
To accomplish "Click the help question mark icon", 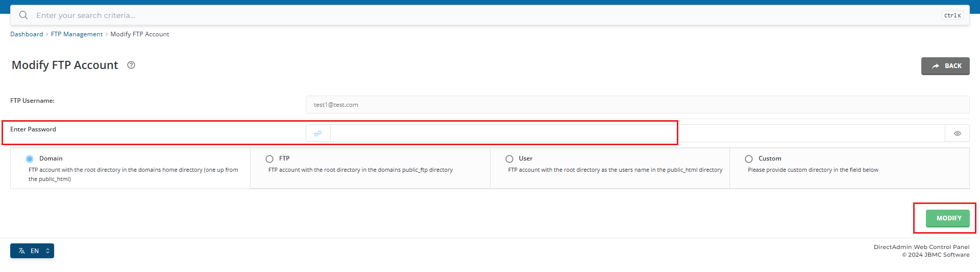I will 131,65.
